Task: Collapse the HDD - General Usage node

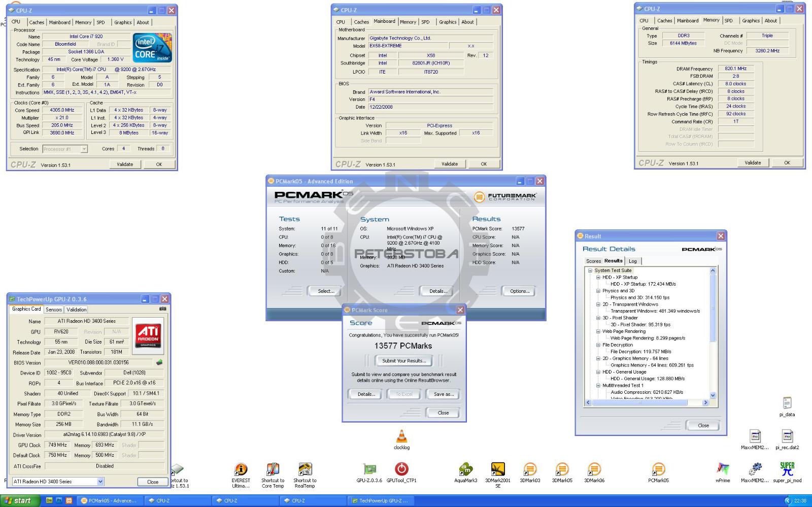Action: [598, 372]
